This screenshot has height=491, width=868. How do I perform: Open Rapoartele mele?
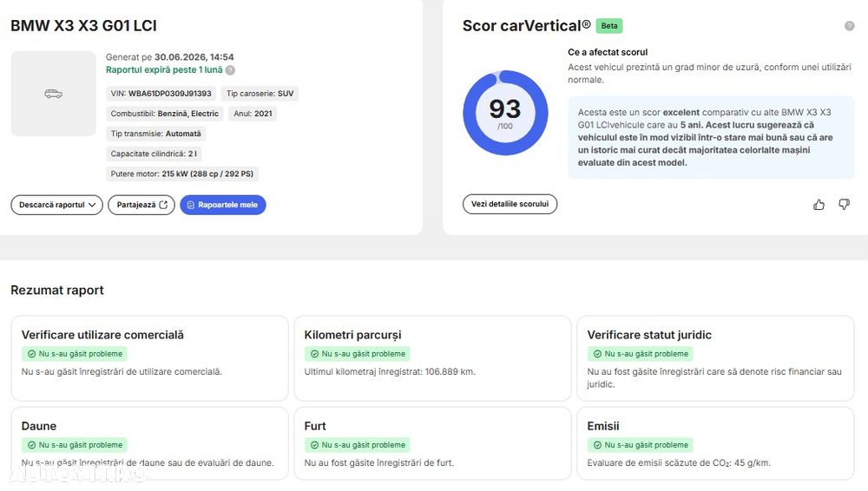coord(222,205)
